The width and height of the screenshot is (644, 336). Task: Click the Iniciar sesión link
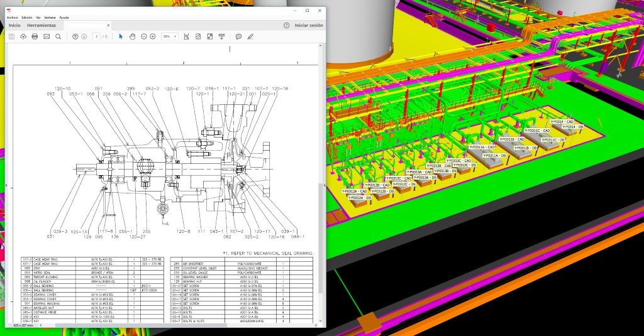point(309,26)
